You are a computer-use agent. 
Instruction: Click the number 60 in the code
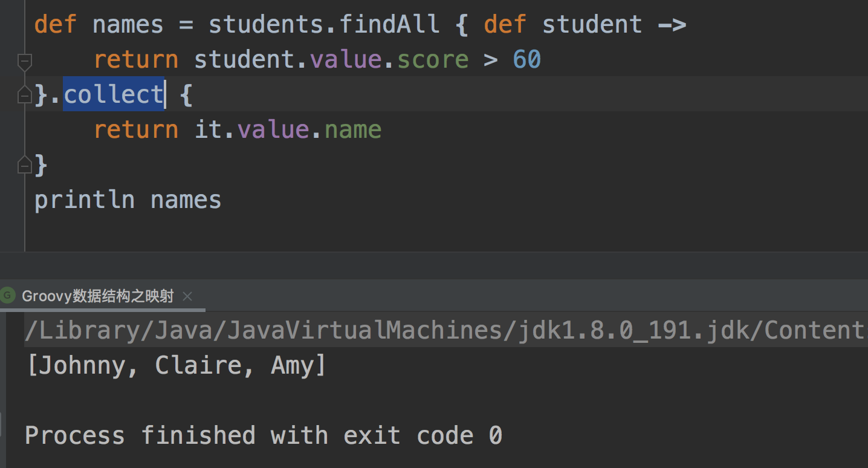click(526, 59)
